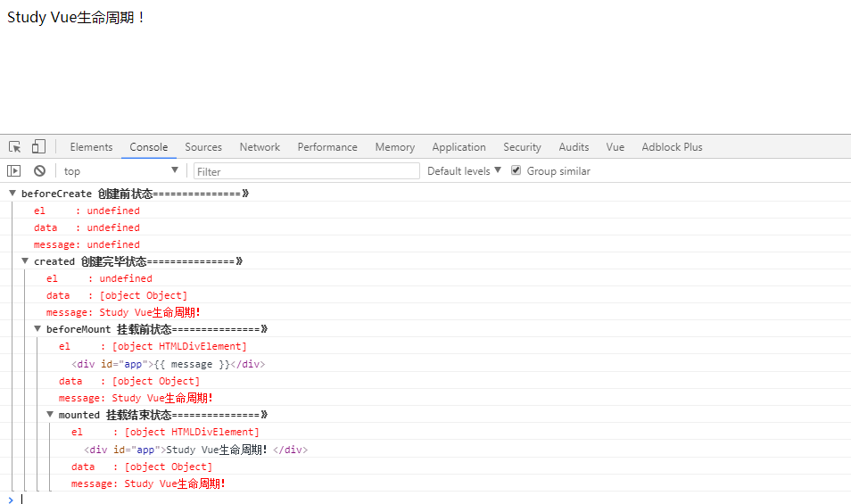Select mounted 'el : [object HTMLDivElement]' line
This screenshot has height=504, width=851.
[165, 432]
